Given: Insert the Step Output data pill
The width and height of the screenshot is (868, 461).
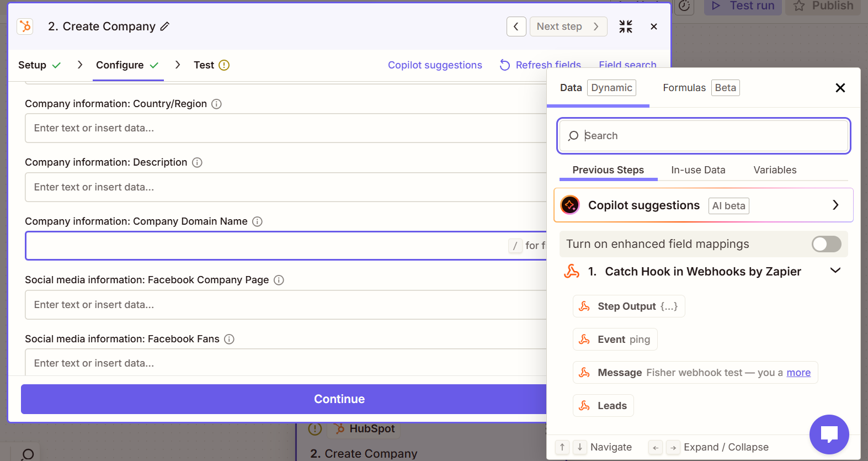Looking at the screenshot, I should coord(629,306).
